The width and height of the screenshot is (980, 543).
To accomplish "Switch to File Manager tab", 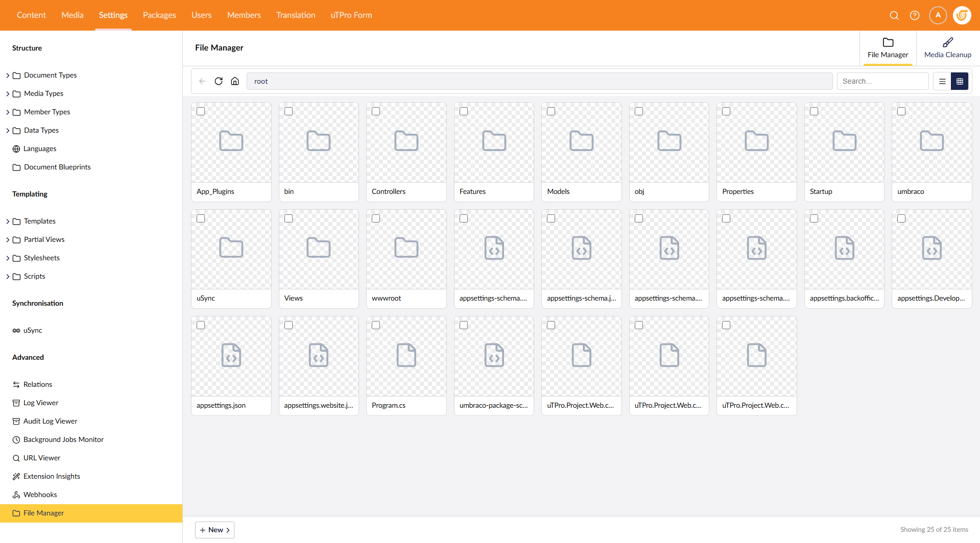I will (x=888, y=48).
